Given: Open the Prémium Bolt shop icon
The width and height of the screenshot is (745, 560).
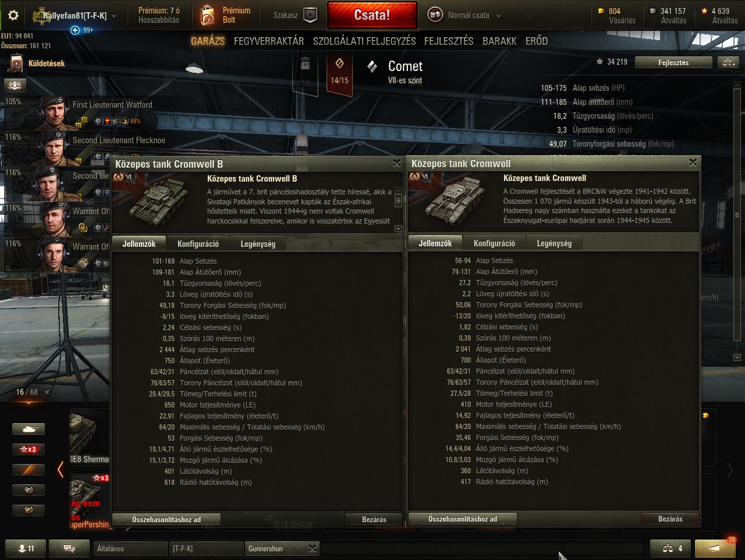Looking at the screenshot, I should pyautogui.click(x=208, y=15).
